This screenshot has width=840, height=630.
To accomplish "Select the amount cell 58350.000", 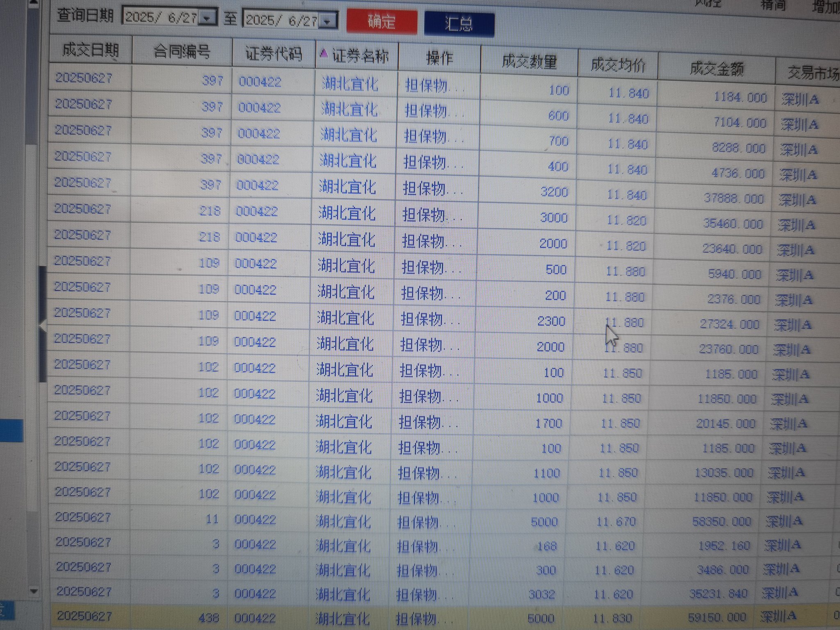I will click(721, 521).
